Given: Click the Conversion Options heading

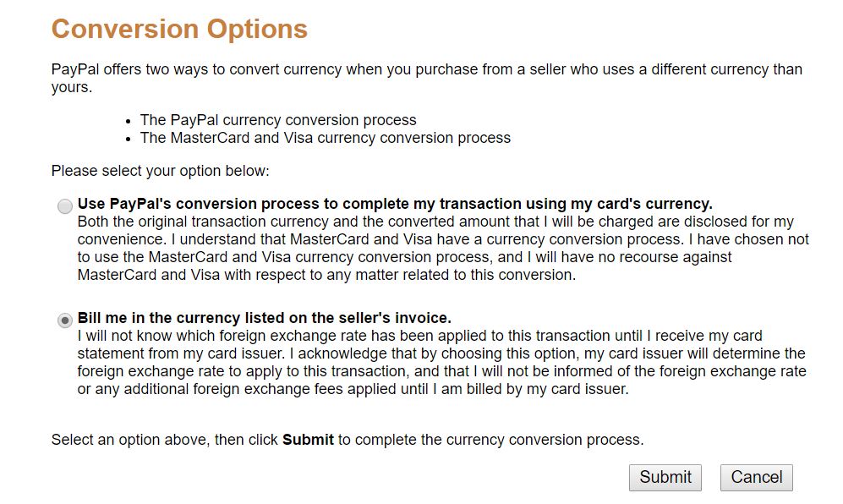Looking at the screenshot, I should pos(180,29).
